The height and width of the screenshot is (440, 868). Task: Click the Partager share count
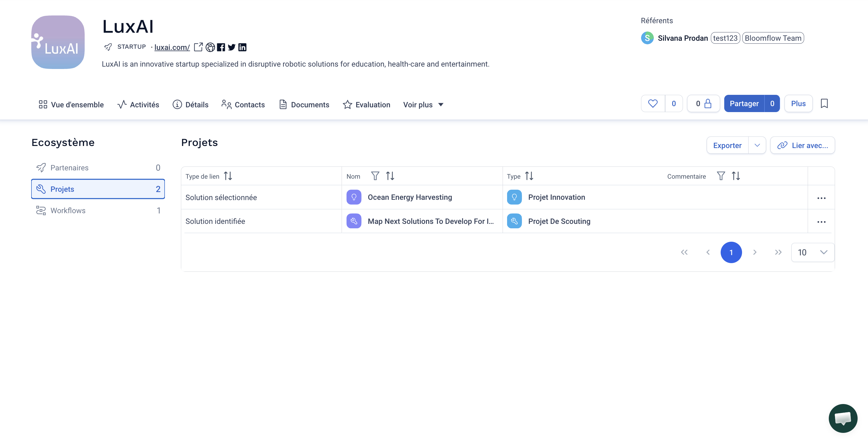pos(772,103)
